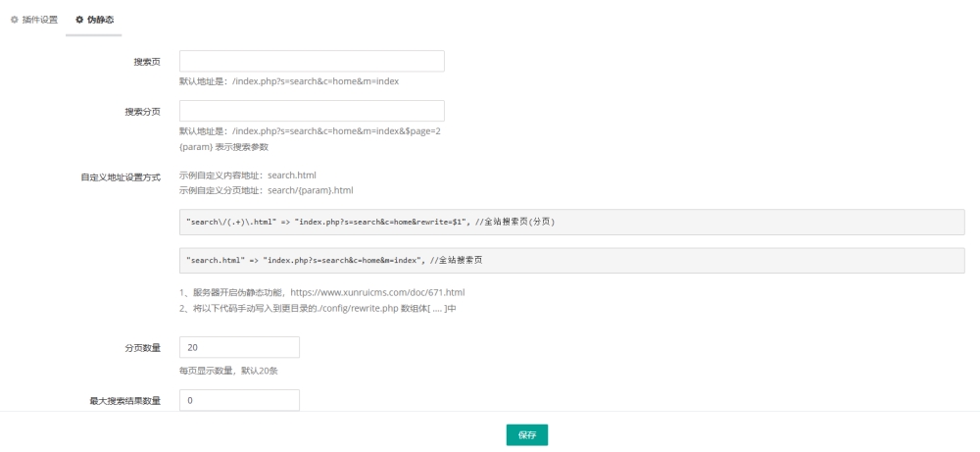
Task: Click the gear icon beside 插件设置
Action: tap(14, 20)
